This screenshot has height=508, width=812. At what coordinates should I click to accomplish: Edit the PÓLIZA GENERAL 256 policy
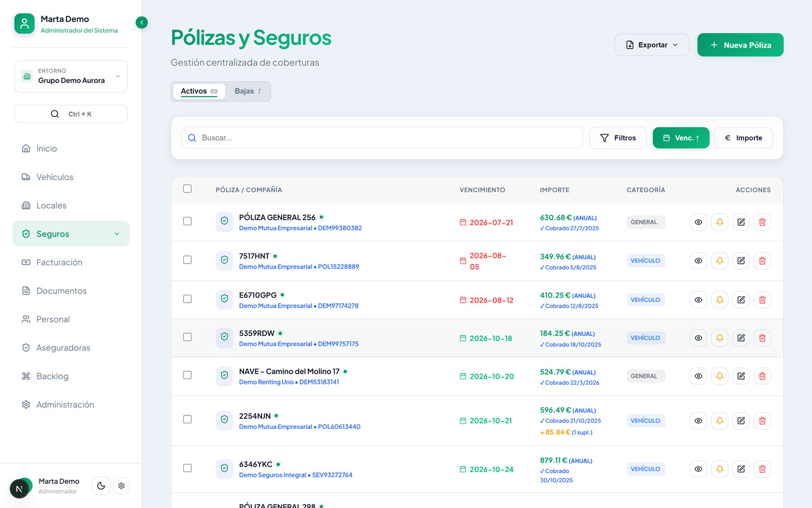click(741, 222)
